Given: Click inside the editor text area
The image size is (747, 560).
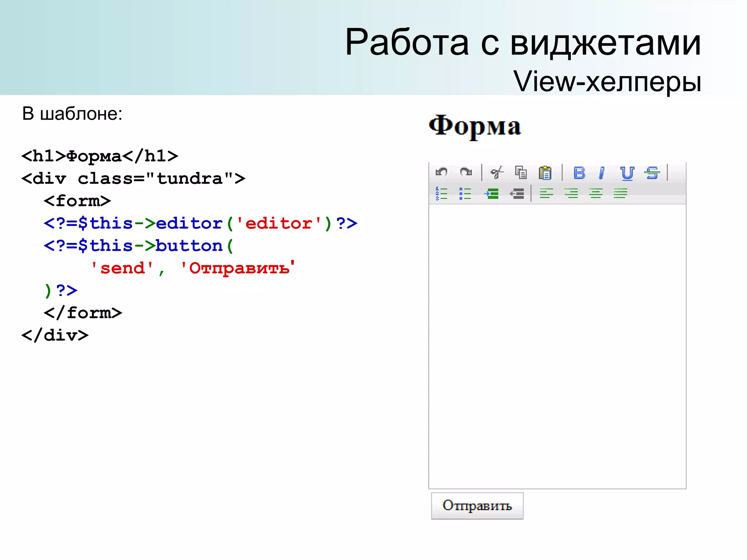Looking at the screenshot, I should 557,346.
